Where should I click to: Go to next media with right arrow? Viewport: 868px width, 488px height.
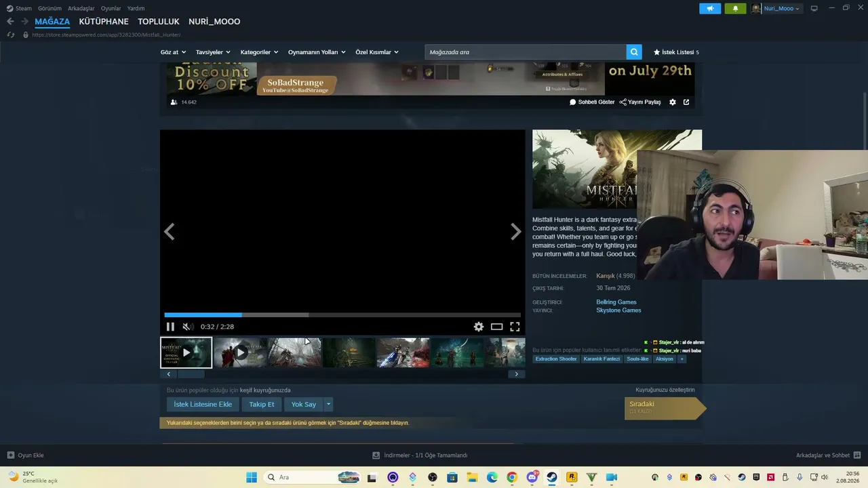click(x=516, y=232)
